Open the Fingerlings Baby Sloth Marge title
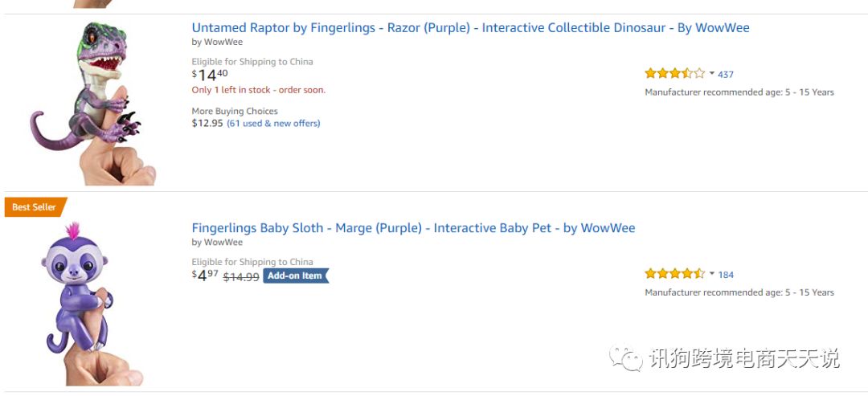Viewport: 868px width, 396px height. point(413,228)
